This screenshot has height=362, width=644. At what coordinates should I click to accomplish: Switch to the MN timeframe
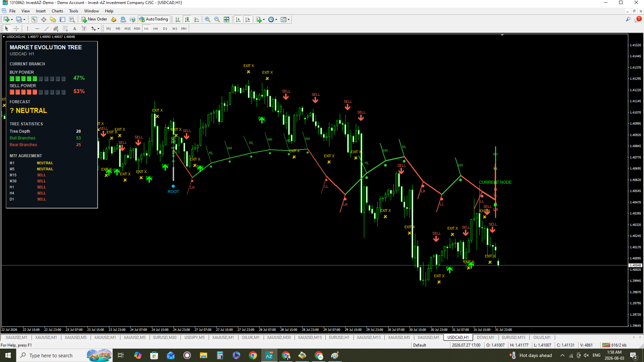(184, 28)
